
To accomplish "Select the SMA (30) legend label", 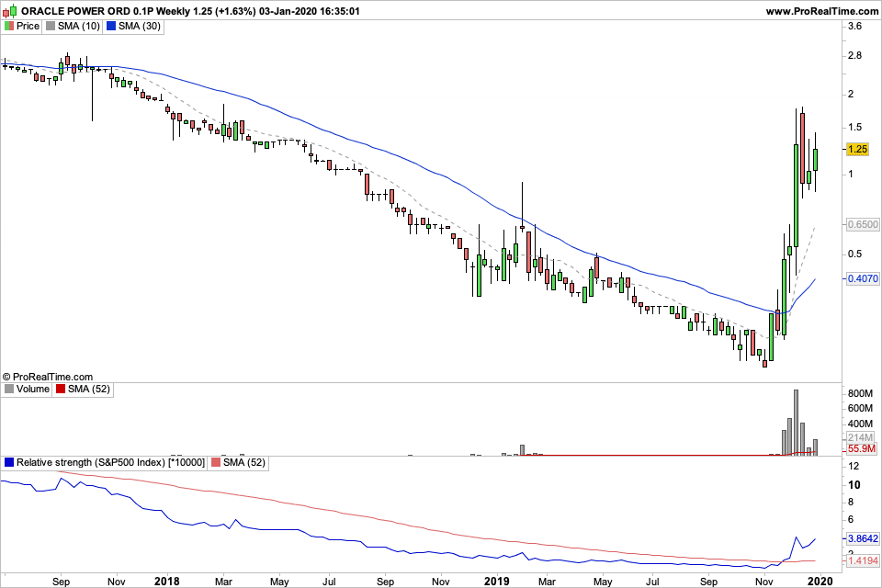I will pyautogui.click(x=140, y=26).
